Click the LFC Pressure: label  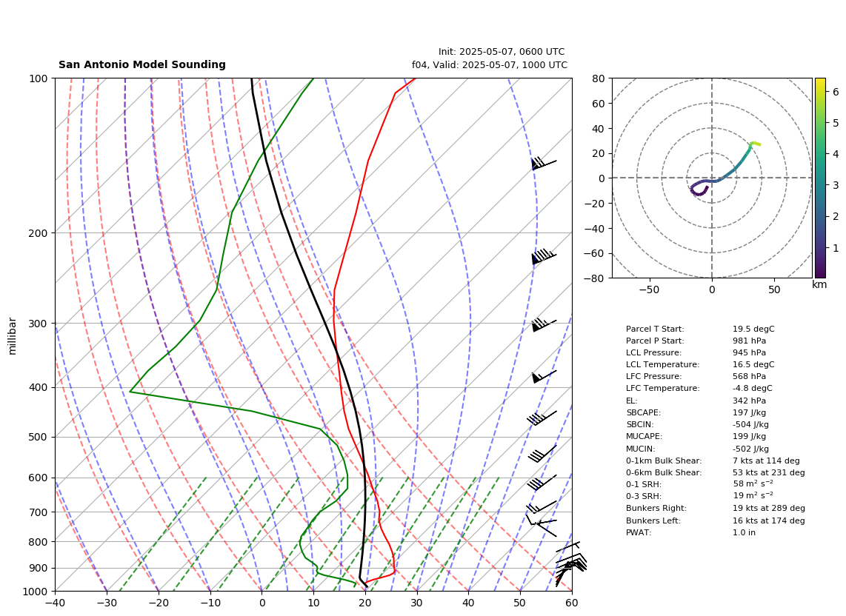(x=653, y=377)
